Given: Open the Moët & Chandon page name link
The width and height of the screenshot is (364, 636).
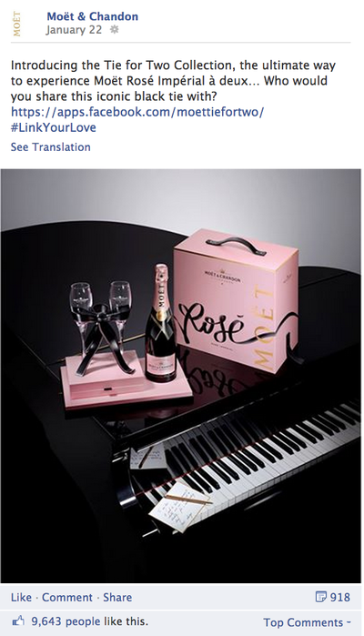Looking at the screenshot, I should pos(93,16).
